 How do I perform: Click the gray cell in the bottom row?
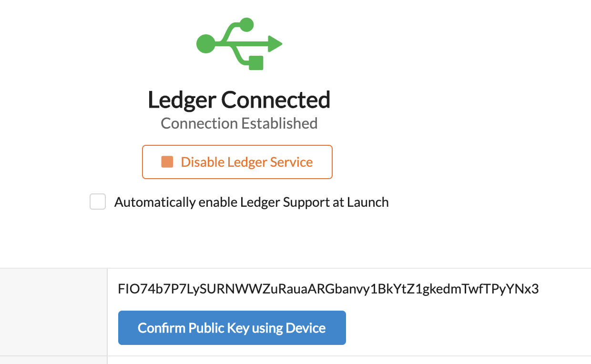[53, 360]
